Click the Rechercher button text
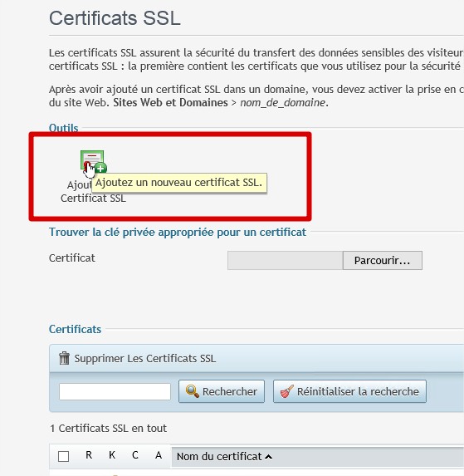This screenshot has height=476, width=464. click(x=230, y=391)
